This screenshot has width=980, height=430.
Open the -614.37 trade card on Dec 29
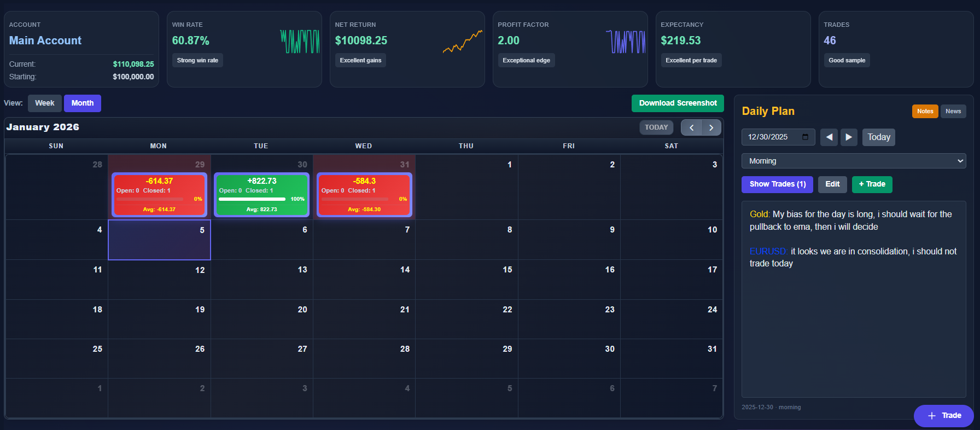click(x=159, y=195)
